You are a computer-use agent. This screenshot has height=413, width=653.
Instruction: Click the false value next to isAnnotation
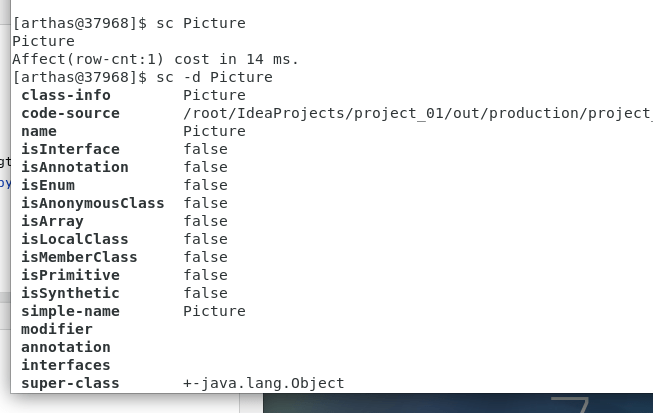205,167
